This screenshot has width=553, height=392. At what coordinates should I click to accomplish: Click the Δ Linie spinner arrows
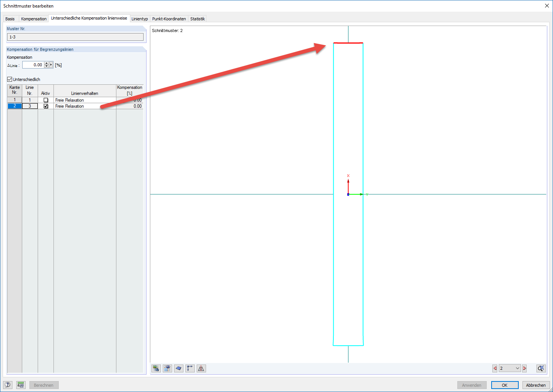47,65
